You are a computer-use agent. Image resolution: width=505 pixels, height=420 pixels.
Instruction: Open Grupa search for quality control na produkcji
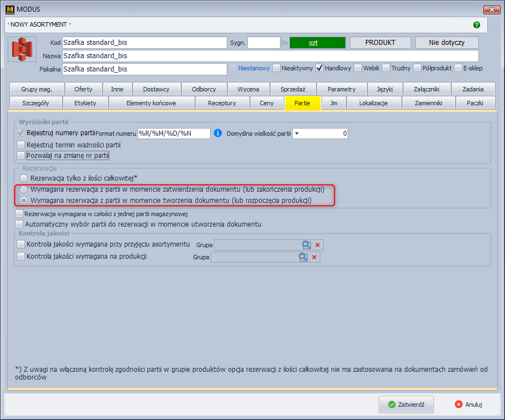coord(303,257)
